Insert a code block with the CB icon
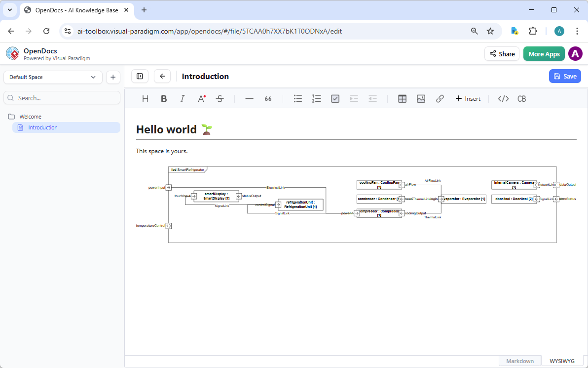 pyautogui.click(x=521, y=98)
